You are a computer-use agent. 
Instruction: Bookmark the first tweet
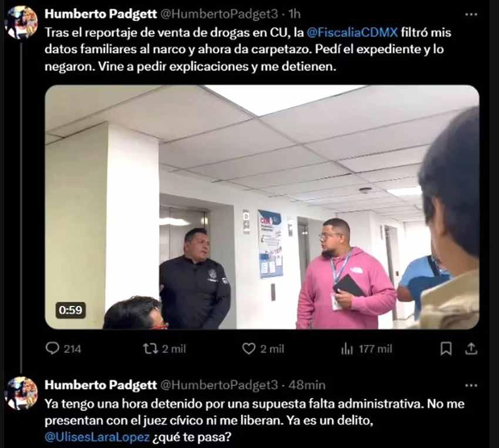tap(446, 349)
